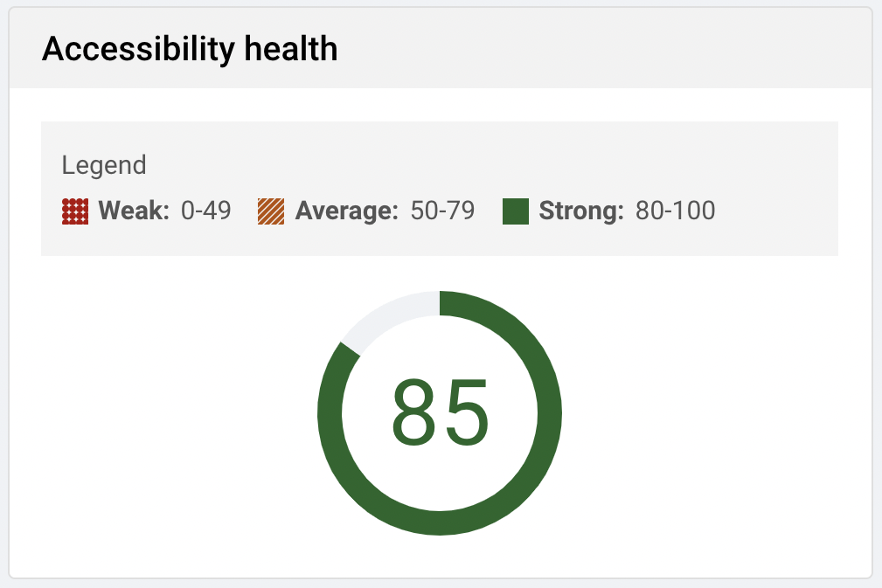
Task: Click the solid green Strong legend swatch
Action: click(x=516, y=211)
